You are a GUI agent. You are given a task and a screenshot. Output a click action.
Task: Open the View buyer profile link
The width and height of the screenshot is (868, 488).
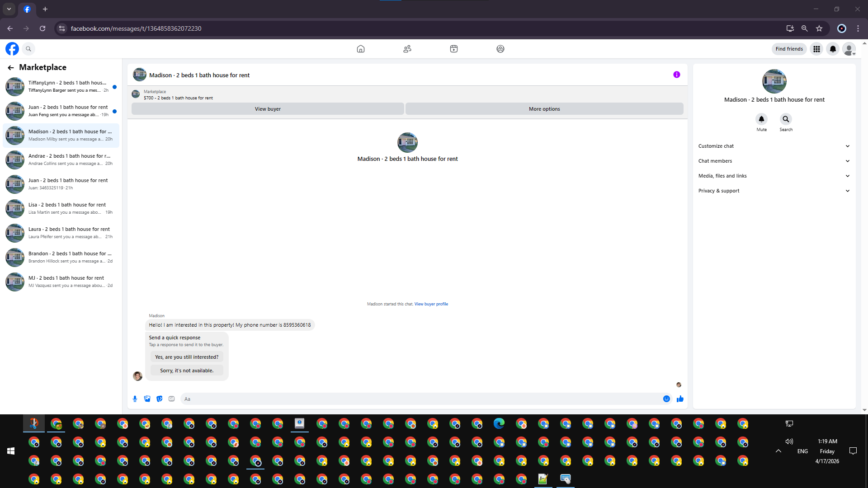431,304
